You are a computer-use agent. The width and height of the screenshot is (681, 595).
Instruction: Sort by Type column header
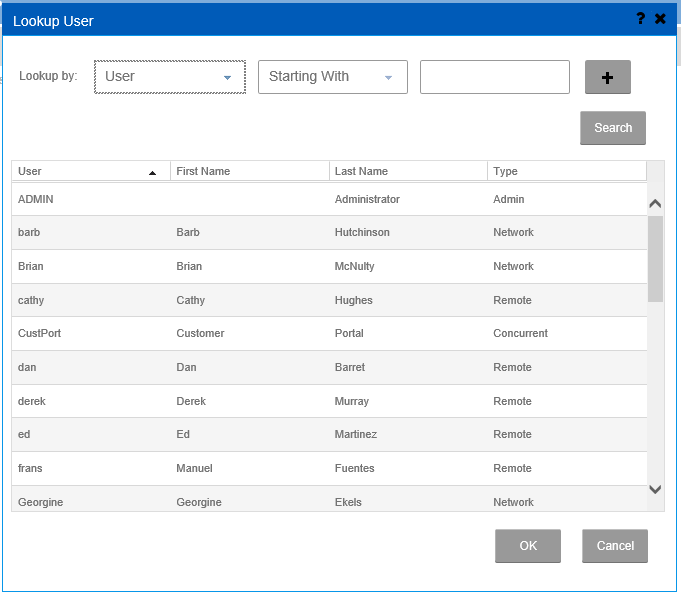(566, 171)
